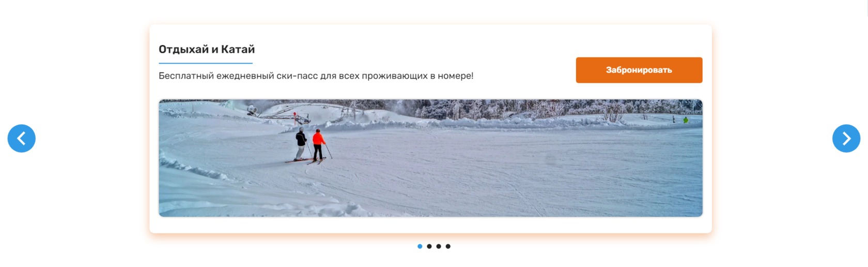Click the word Катай in the title
The height and width of the screenshot is (267, 868).
click(238, 49)
